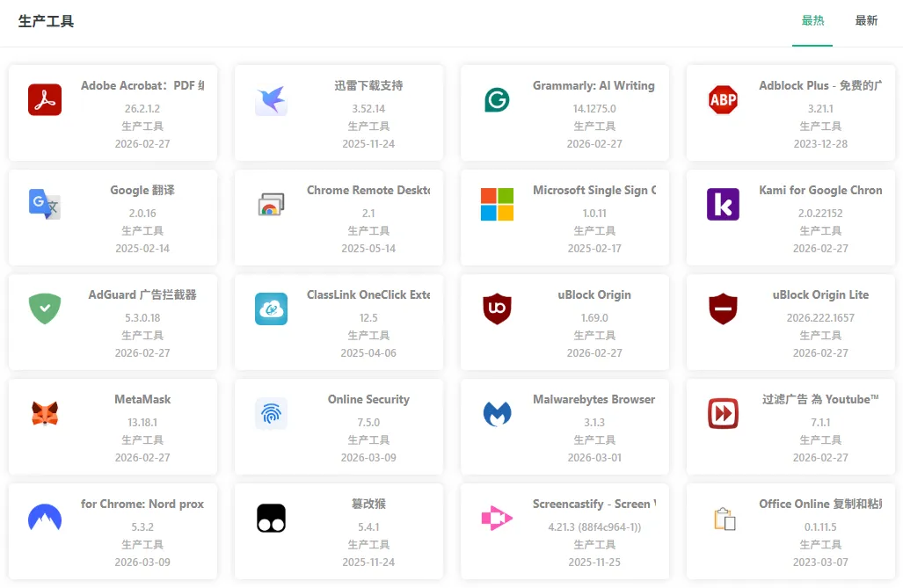Click the purple Kami k icon
Image resolution: width=903 pixels, height=588 pixels.
click(724, 205)
